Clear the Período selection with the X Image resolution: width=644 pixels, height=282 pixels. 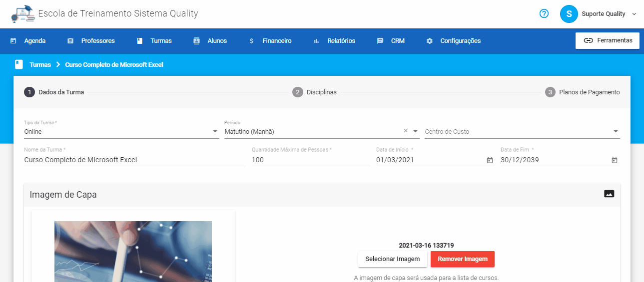point(406,131)
